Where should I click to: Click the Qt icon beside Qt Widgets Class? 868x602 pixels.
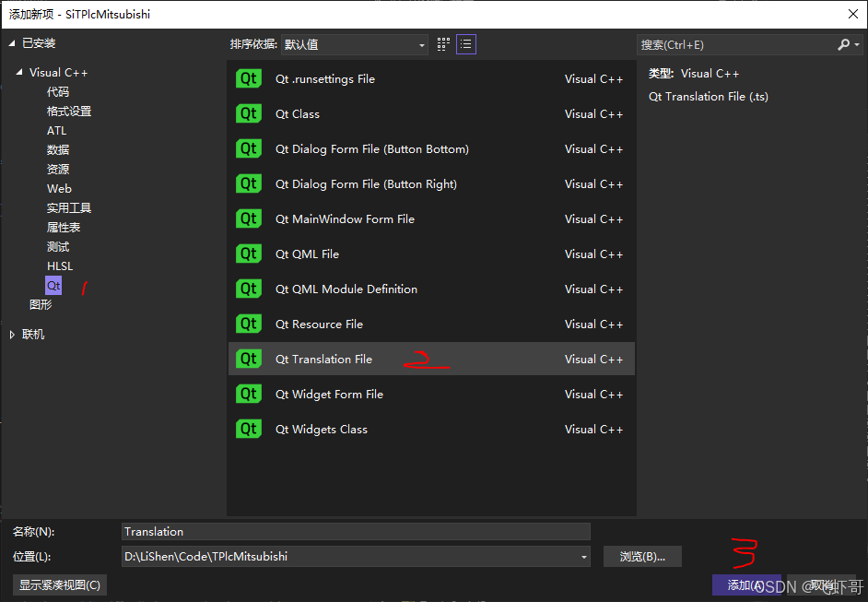[249, 429]
